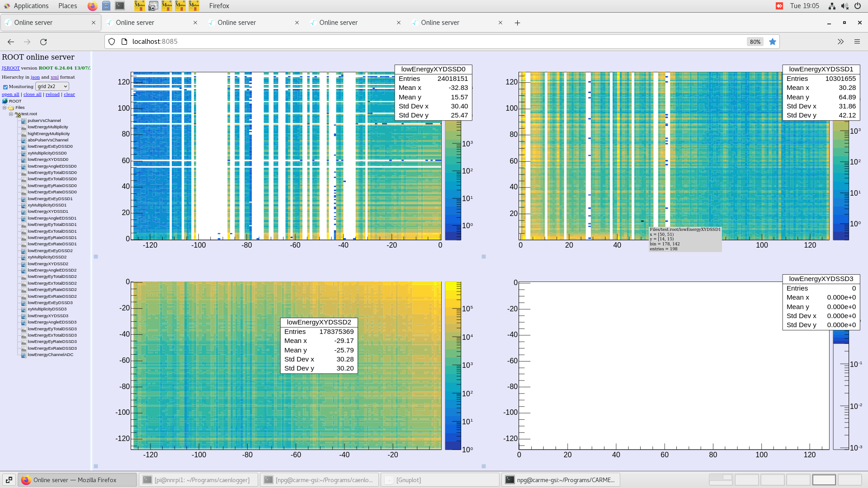Select the lowEnergyMultiplicity 1D histogram icon
The width and height of the screenshot is (868, 488).
24,127
